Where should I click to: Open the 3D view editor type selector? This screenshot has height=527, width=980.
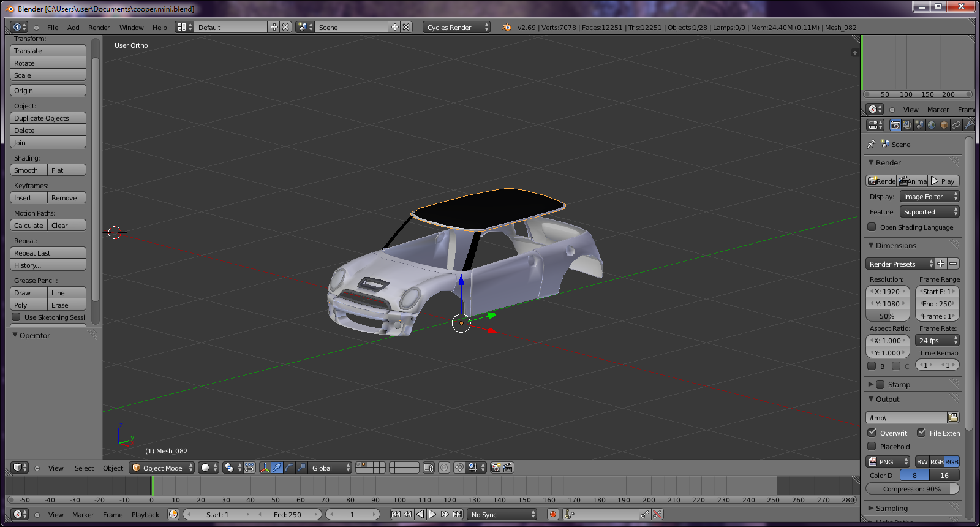tap(20, 468)
